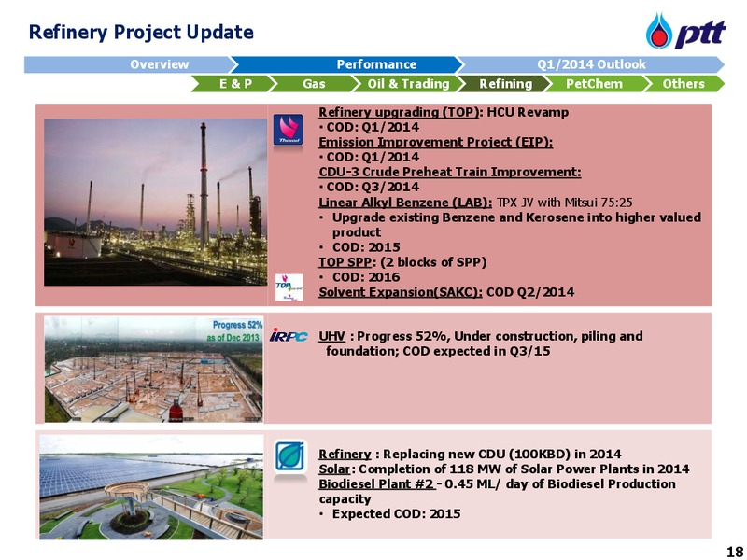This screenshot has height=560, width=747.
Task: Click "Emission Improvement Project (EIP):" heading
Action: (x=436, y=142)
